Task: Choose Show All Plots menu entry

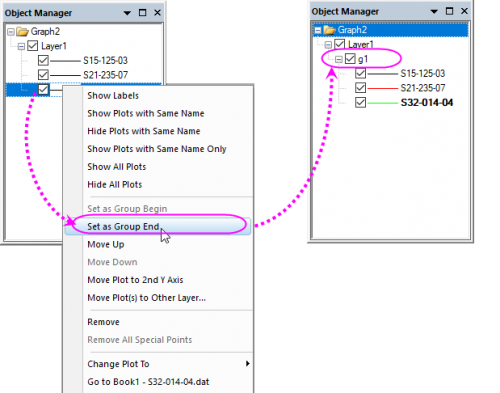Action: 117,167
